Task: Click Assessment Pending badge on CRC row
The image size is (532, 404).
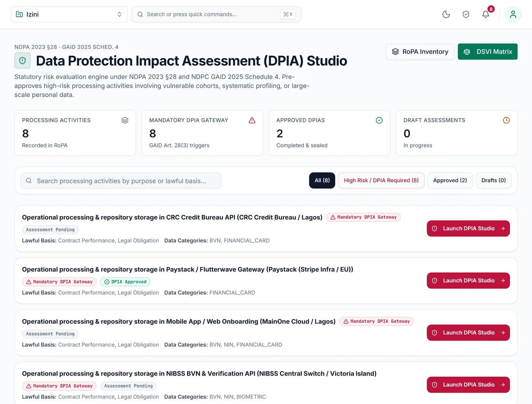Action: coord(50,230)
